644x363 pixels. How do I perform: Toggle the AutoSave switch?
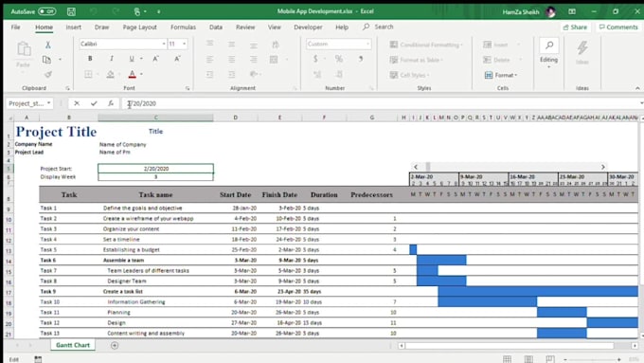[46, 11]
